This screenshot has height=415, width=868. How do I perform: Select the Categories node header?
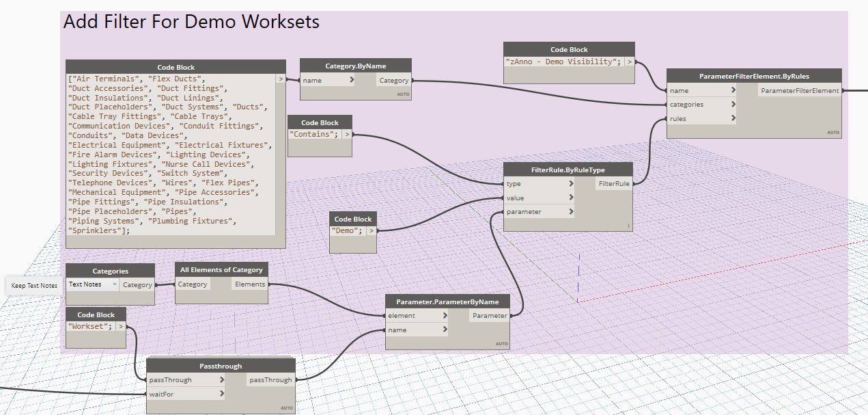point(111,271)
